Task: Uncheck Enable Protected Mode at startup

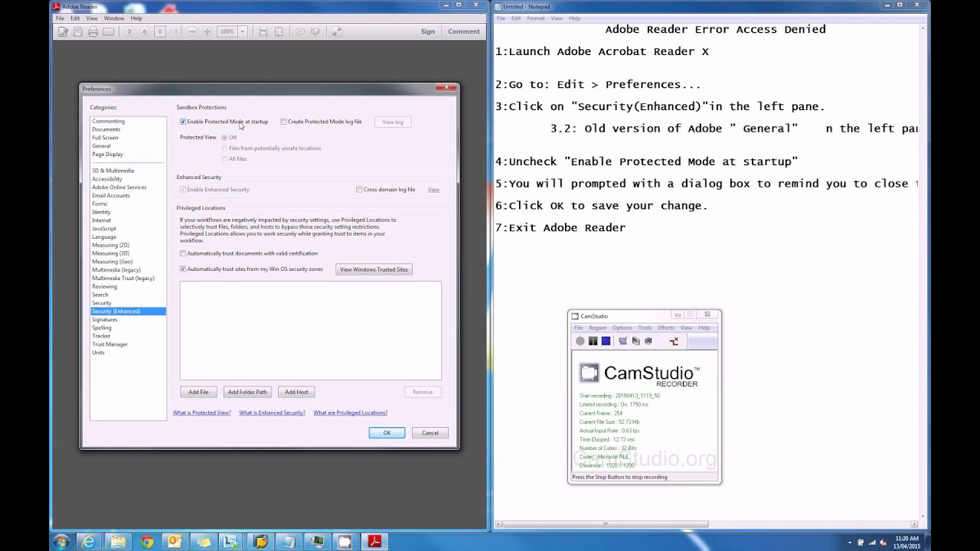Action: tap(183, 122)
